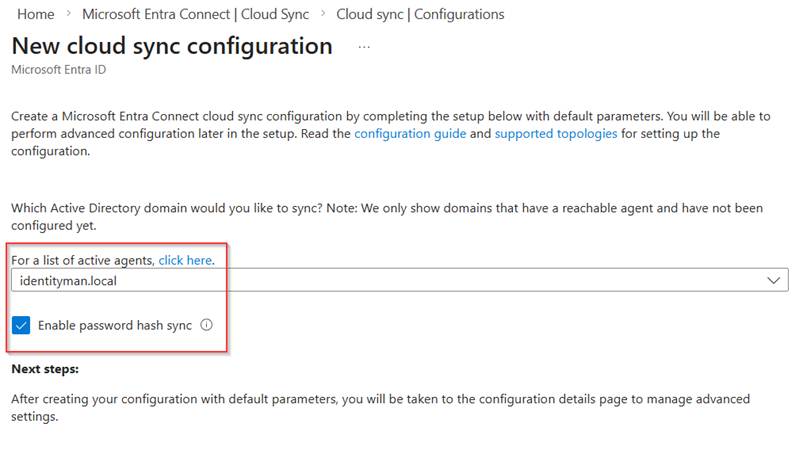The width and height of the screenshot is (803, 450).
Task: Click the New cloud sync configuration title
Action: (x=172, y=46)
